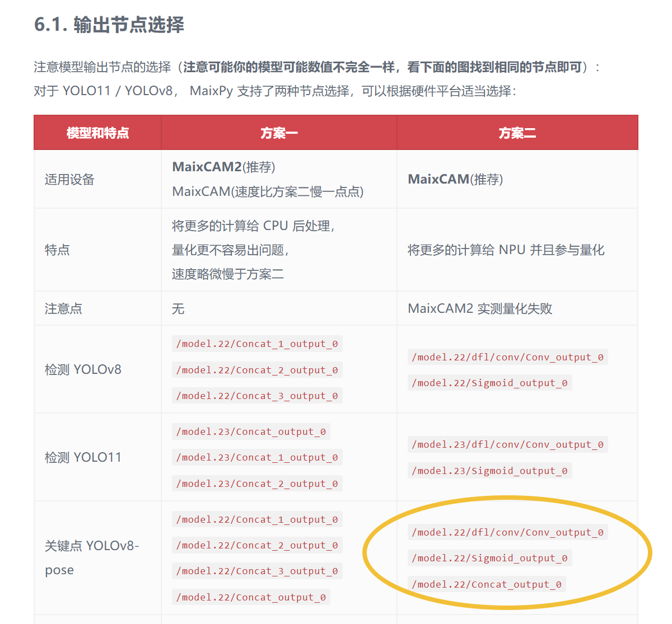
Task: Click the /model.23/Sigmoid_output_0 code snippet
Action: [489, 471]
